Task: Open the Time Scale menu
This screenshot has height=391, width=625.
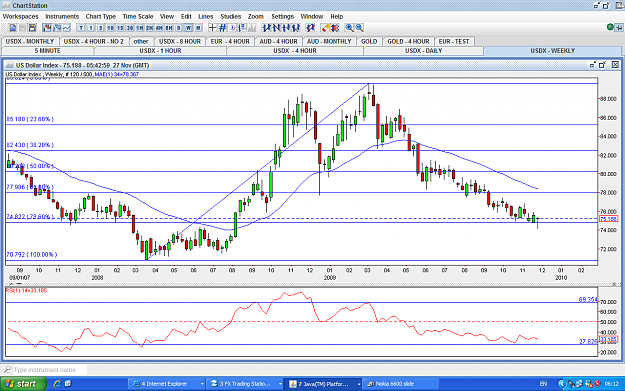Action: point(138,16)
